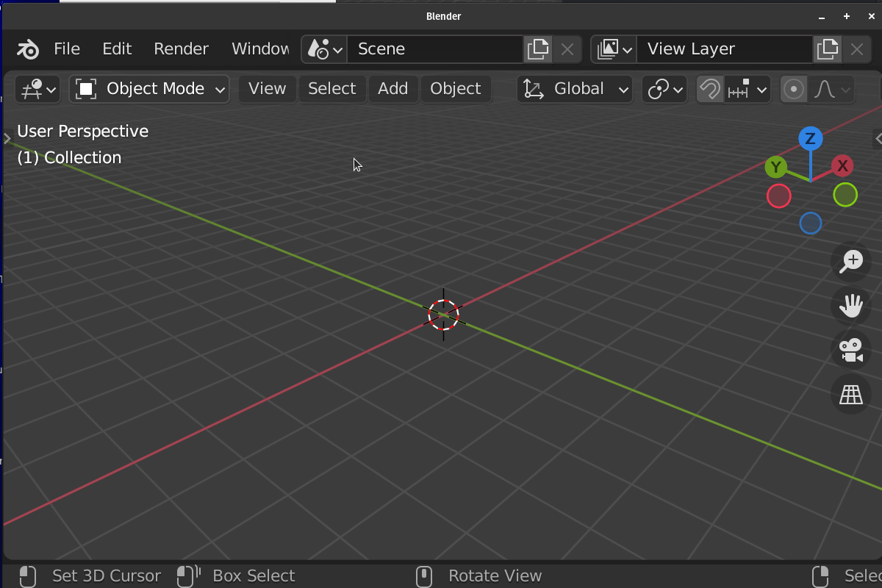Click the User Perspective label
The width and height of the screenshot is (882, 588).
click(82, 132)
